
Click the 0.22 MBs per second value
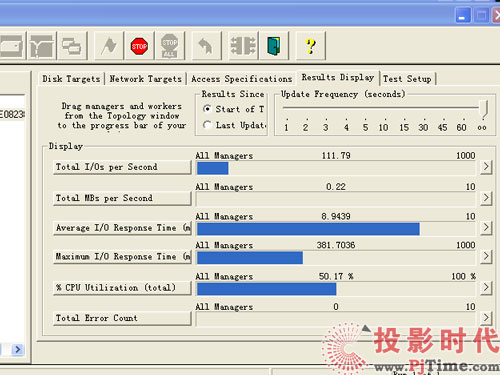click(x=336, y=187)
